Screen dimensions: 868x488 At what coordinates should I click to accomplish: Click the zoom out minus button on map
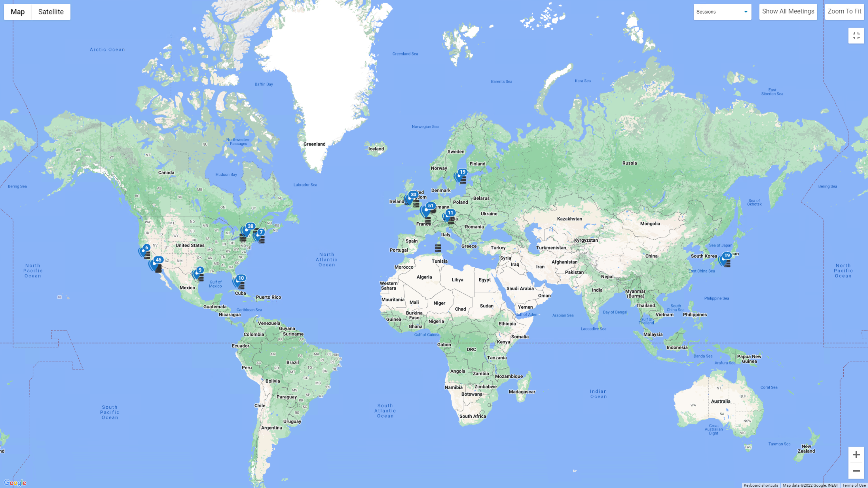856,471
